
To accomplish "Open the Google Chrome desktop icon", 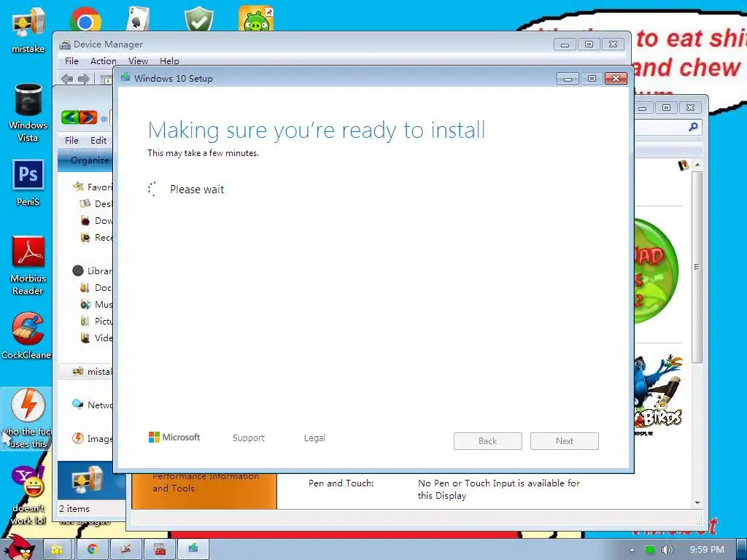I will point(85,20).
